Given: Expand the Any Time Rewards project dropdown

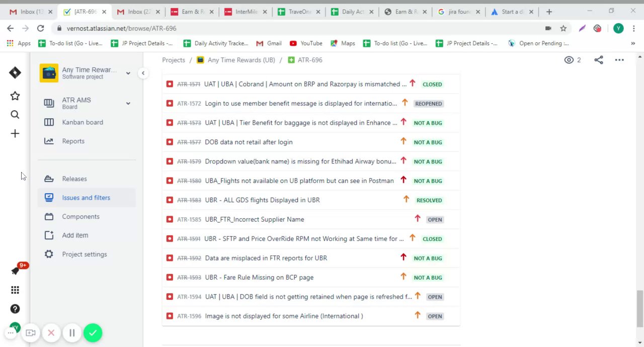Looking at the screenshot, I should [x=128, y=73].
